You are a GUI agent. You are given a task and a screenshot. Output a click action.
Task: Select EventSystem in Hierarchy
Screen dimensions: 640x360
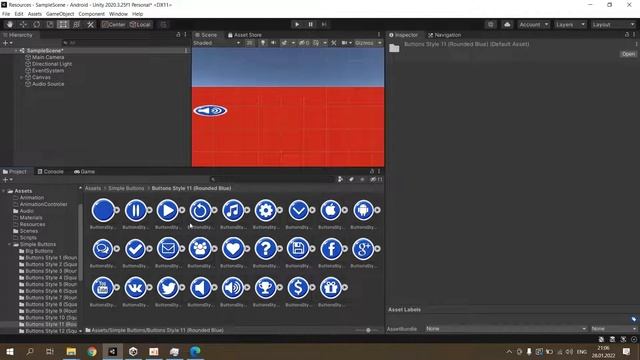[48, 71]
